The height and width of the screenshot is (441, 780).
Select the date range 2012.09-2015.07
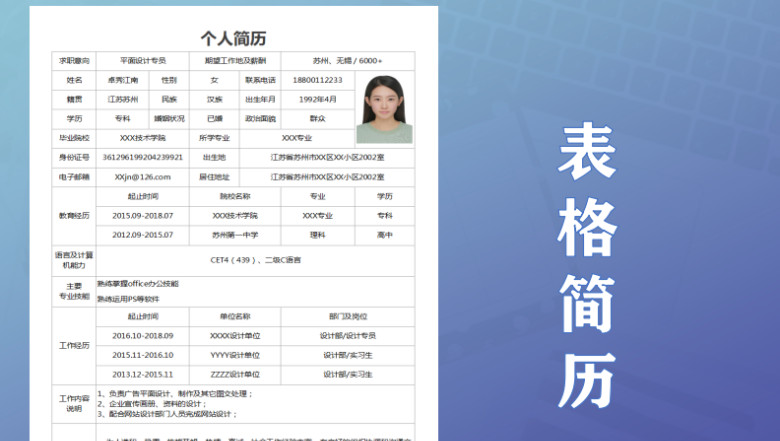pos(143,235)
